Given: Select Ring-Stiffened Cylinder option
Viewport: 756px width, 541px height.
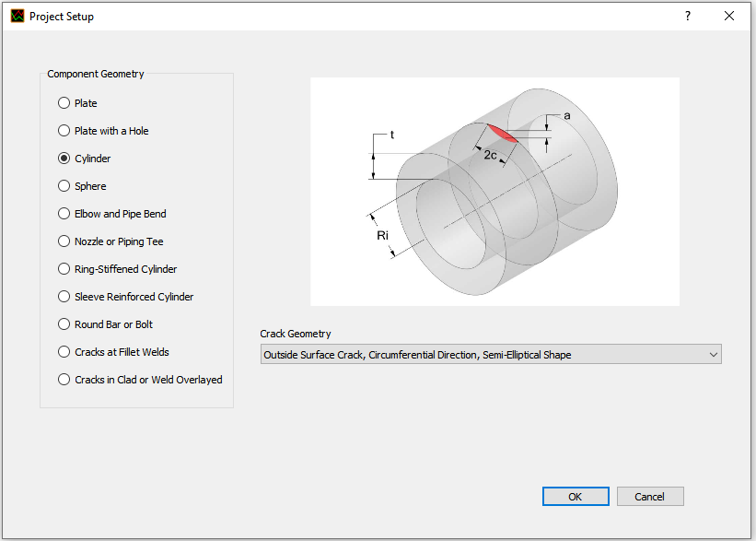Looking at the screenshot, I should 64,269.
